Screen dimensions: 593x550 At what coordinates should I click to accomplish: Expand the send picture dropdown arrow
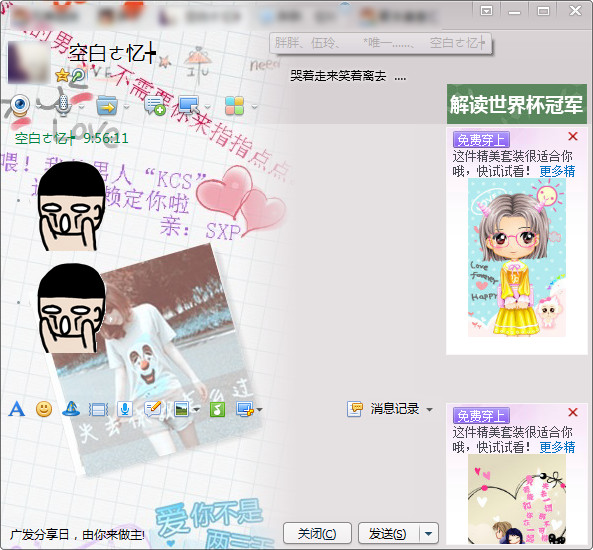click(197, 410)
